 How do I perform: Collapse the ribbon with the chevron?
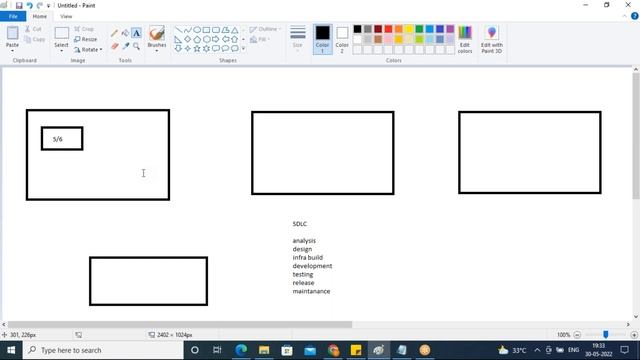[624, 16]
